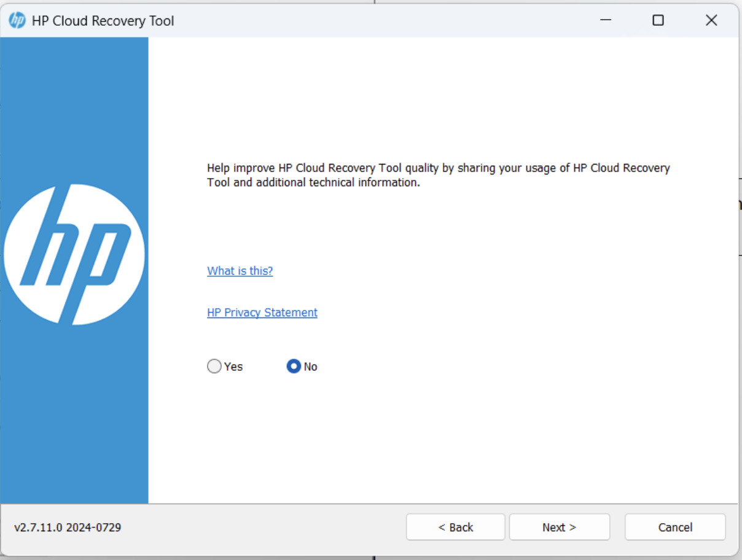This screenshot has height=560, width=742.
Task: Click the 'Yes' text label next to its radio button
Action: [232, 366]
